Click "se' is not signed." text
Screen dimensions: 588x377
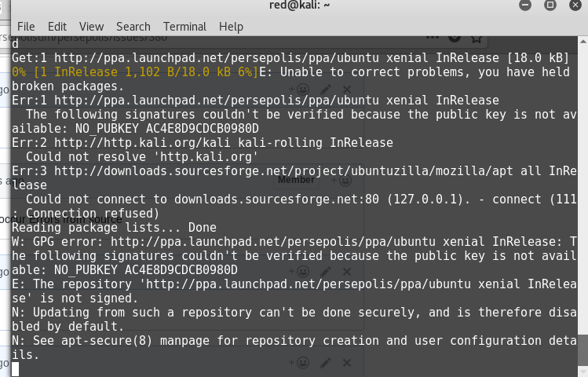pos(75,298)
